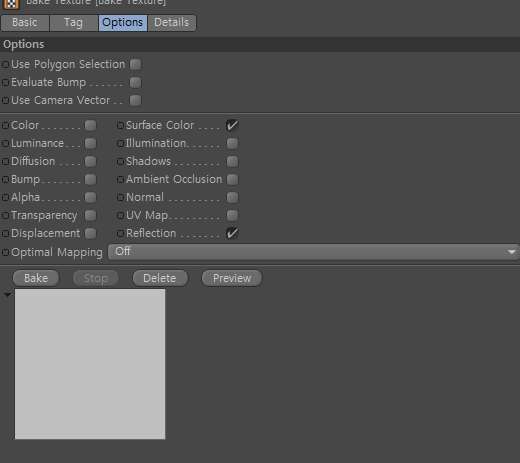Click keyframe dot beside Evaluate Bump
Image resolution: width=520 pixels, height=463 pixels.
coord(5,82)
